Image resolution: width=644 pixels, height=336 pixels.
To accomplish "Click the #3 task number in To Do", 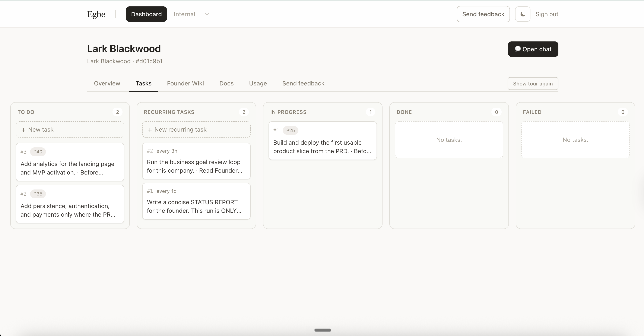I will (23, 152).
